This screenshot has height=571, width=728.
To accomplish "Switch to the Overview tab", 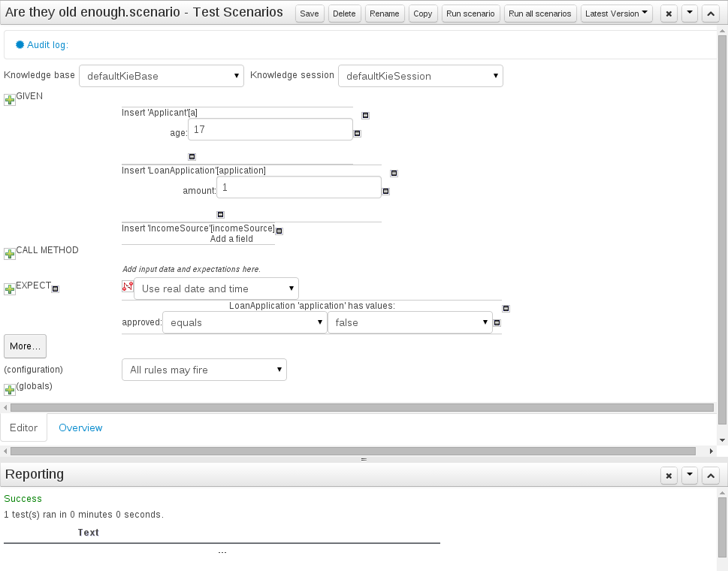I will coord(80,427).
